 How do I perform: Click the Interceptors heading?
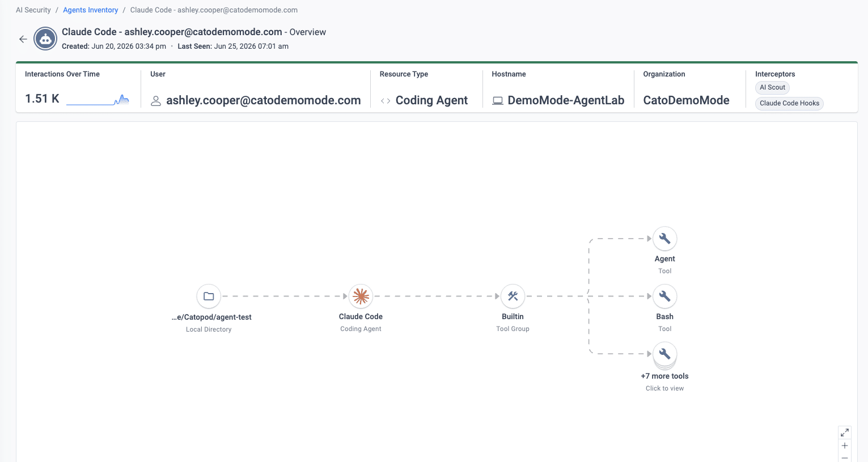[775, 74]
